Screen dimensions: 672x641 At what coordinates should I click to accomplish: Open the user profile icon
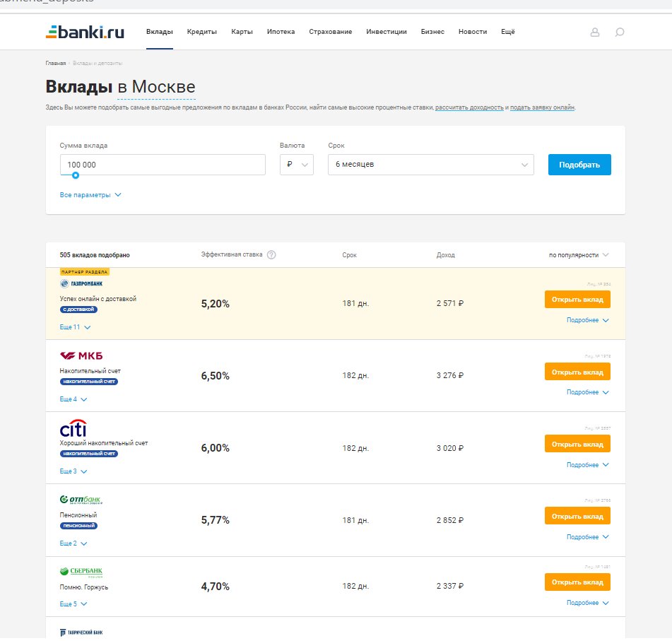[595, 33]
